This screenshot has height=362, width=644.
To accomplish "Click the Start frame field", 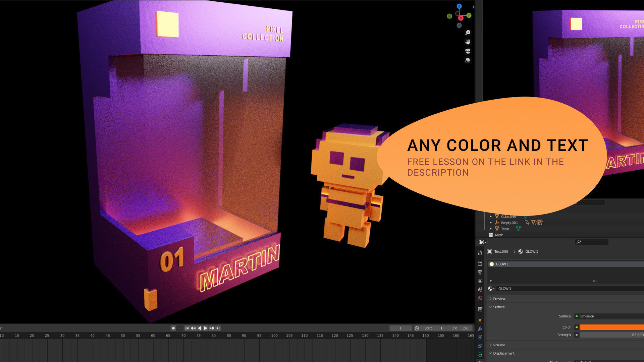I will point(434,328).
